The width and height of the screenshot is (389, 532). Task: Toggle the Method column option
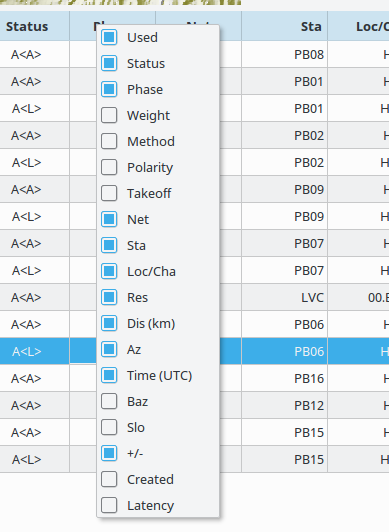pyautogui.click(x=109, y=141)
